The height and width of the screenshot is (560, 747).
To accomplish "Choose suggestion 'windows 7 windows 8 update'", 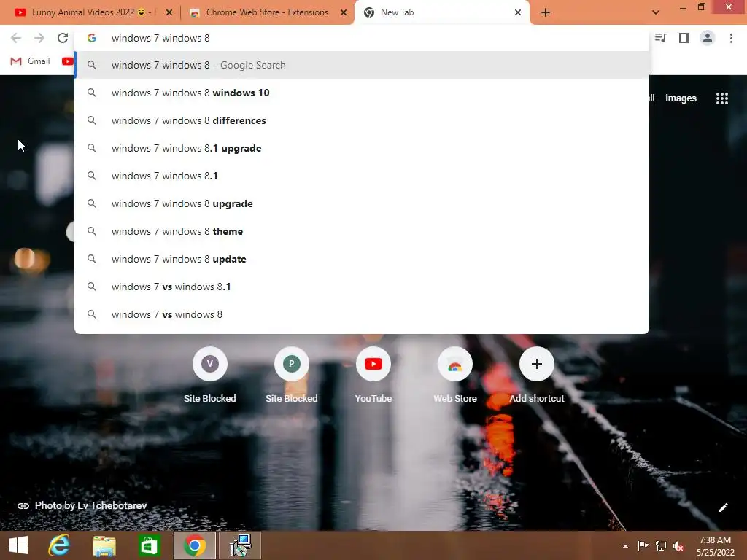I will 362,259.
